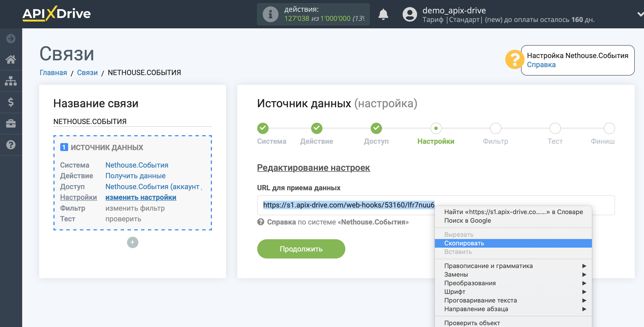Click the number 1 data source badge
This screenshot has height=327, width=644.
64,147
